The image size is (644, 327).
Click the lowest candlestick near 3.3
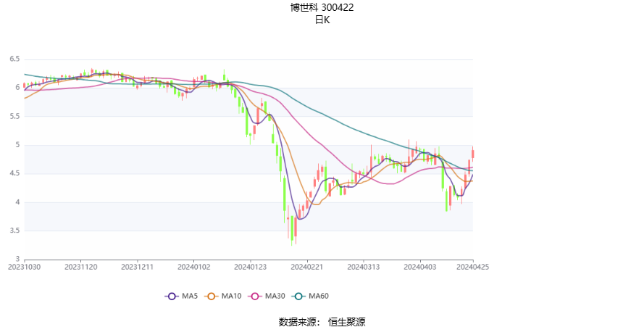(x=292, y=230)
